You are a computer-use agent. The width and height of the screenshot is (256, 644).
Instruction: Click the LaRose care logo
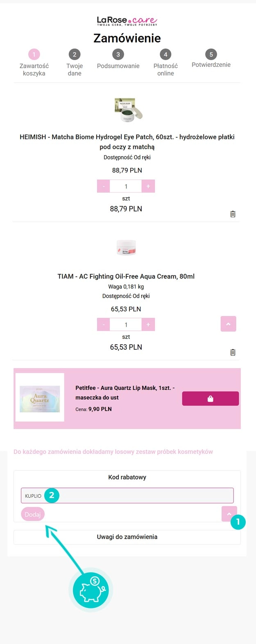pyautogui.click(x=127, y=20)
